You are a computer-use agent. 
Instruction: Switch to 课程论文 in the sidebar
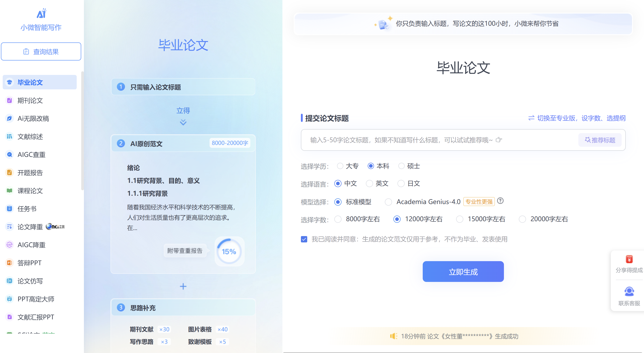[x=30, y=191]
